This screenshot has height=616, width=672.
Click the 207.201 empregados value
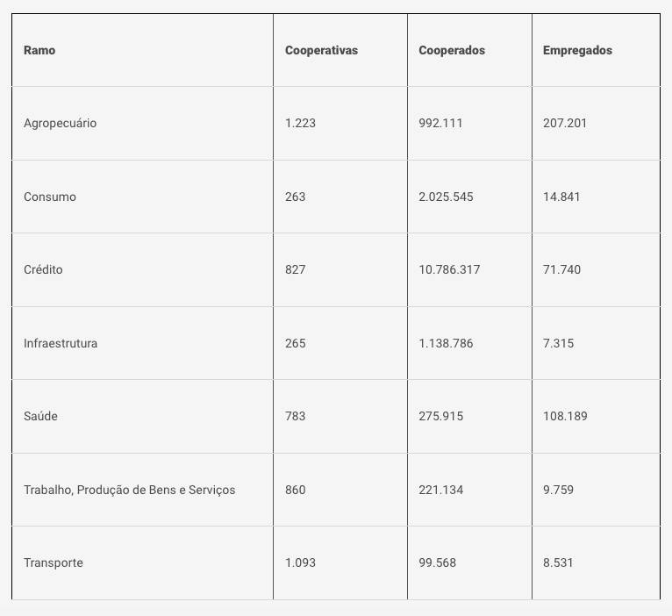coord(565,123)
